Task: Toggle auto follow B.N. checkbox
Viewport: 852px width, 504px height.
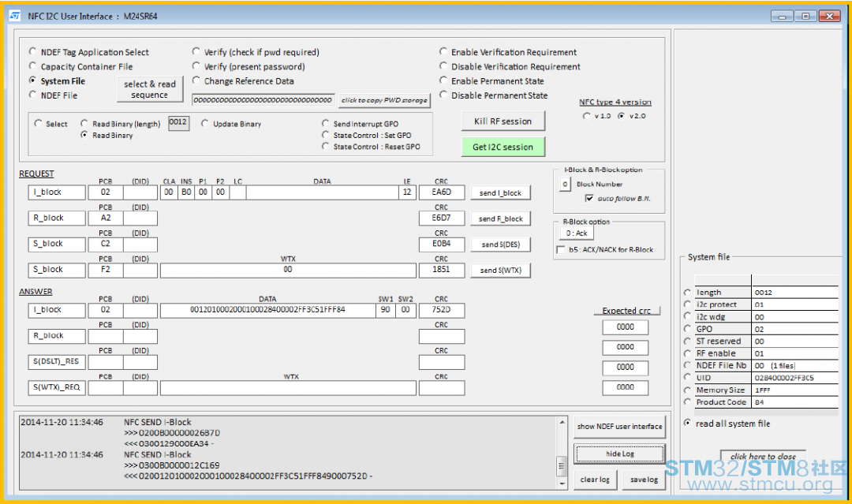Action: point(589,198)
